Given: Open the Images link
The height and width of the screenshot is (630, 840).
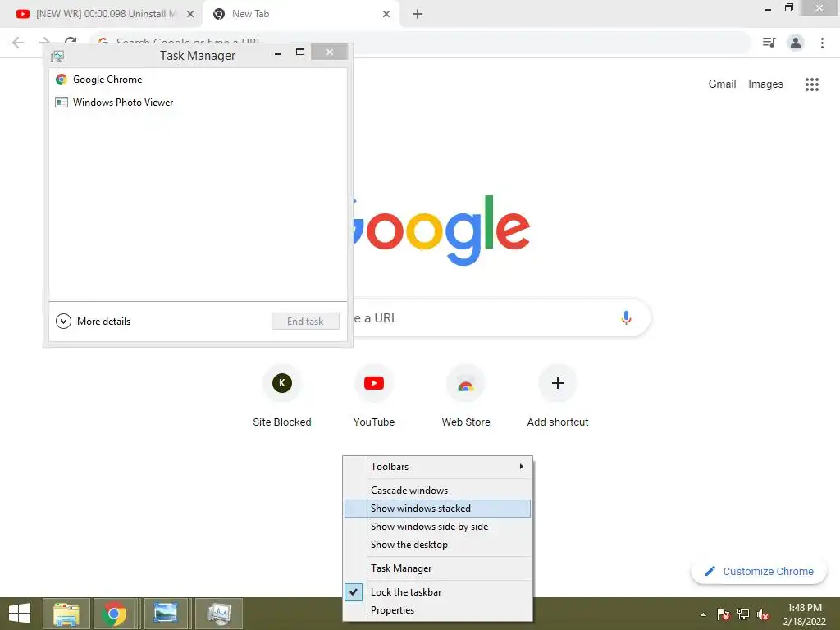Looking at the screenshot, I should (x=765, y=84).
